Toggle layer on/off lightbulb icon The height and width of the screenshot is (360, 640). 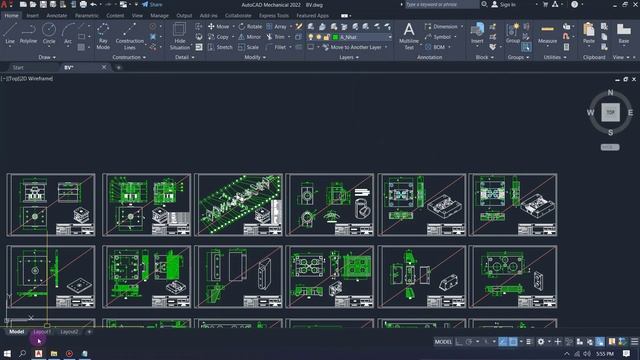click(311, 37)
